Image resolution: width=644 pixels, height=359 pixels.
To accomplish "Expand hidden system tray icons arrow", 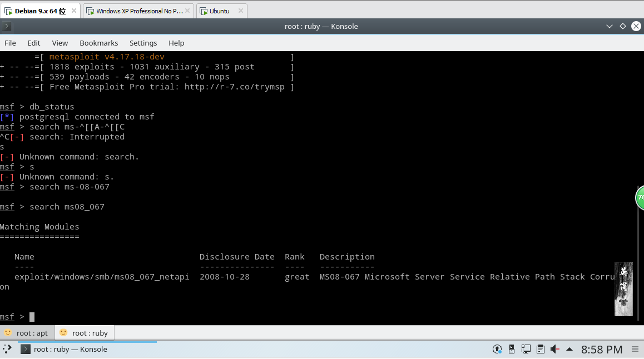I will (x=569, y=349).
